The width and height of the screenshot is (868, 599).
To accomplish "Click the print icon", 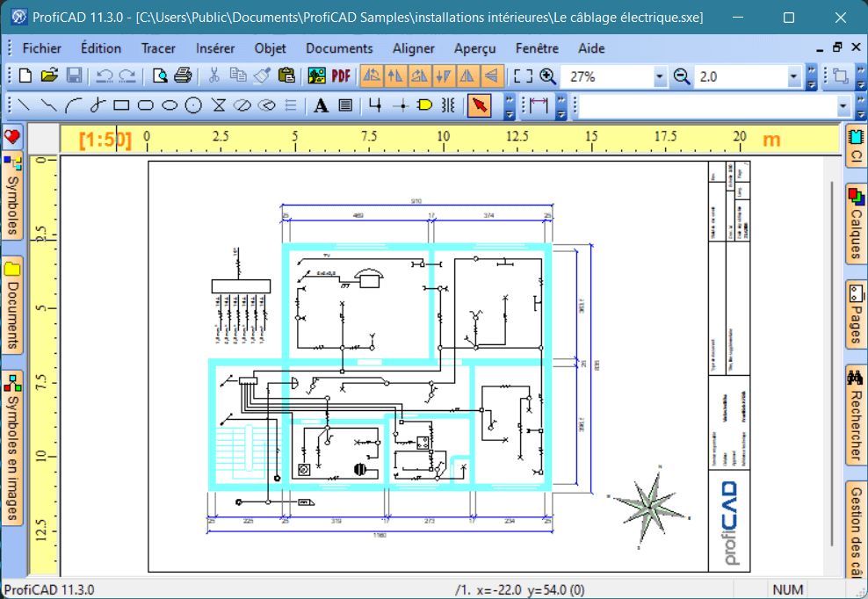I will [183, 76].
